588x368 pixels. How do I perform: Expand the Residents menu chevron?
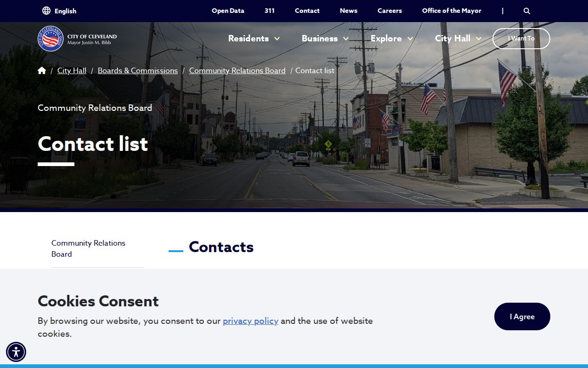click(x=277, y=39)
